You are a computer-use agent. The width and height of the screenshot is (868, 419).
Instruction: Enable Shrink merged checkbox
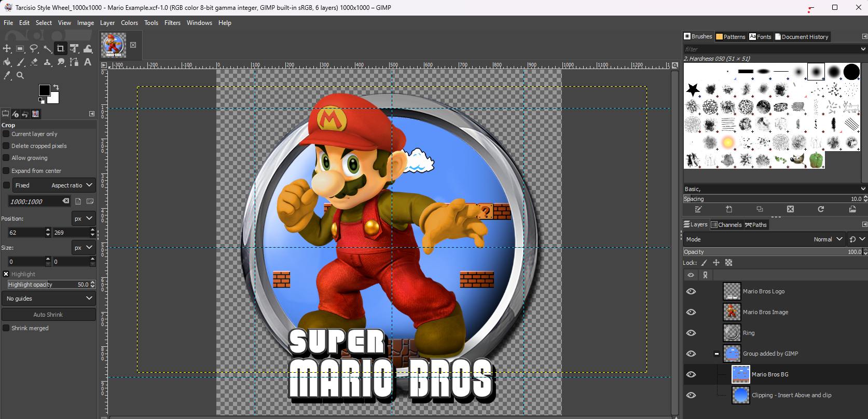[6, 328]
